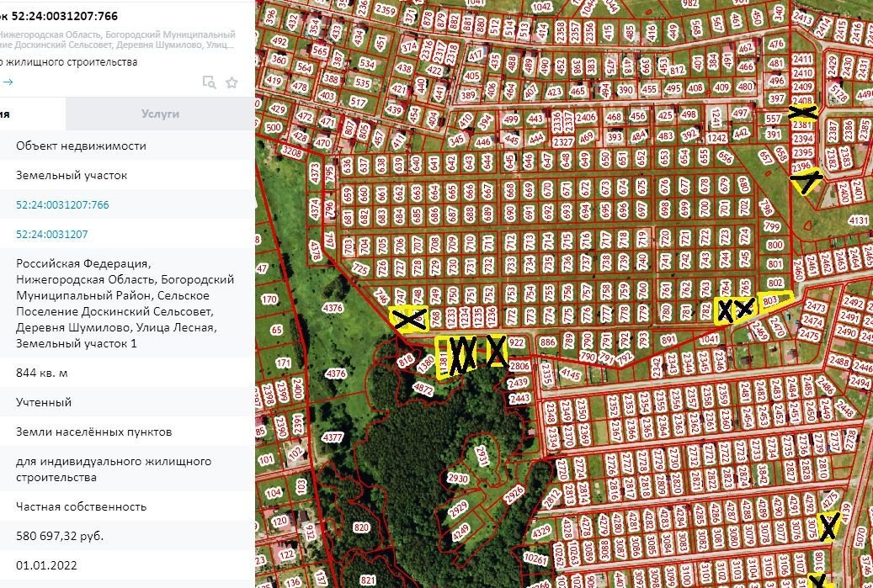Open the cadastral quarter link 52:24:0031207
This screenshot has width=873, height=588.
pyautogui.click(x=51, y=234)
